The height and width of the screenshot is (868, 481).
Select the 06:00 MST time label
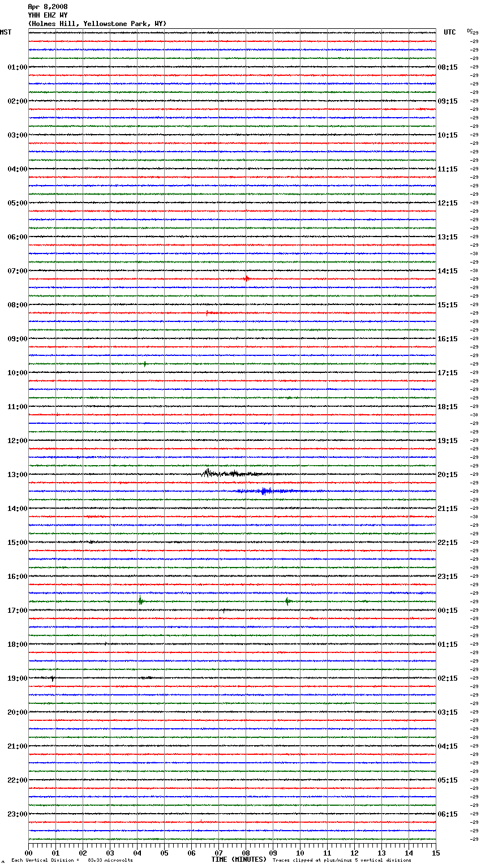[18, 237]
